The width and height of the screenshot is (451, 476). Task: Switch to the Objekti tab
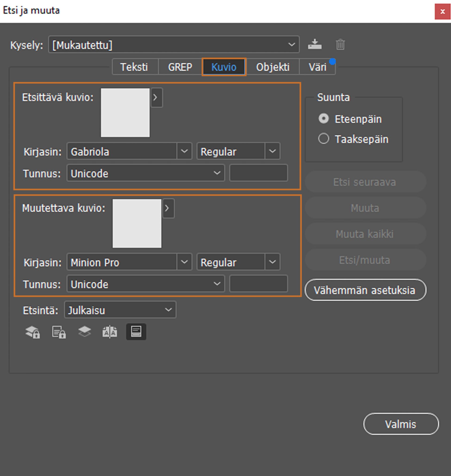(273, 67)
